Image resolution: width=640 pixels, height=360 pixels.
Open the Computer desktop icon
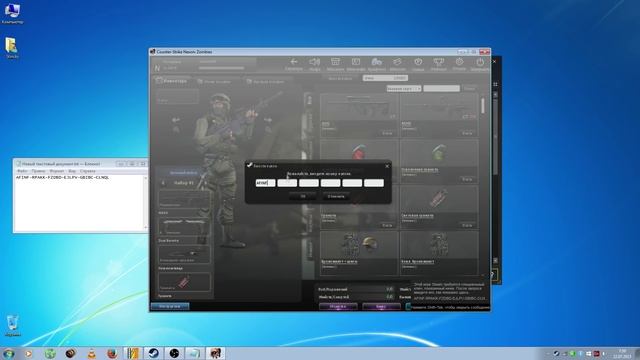point(12,13)
